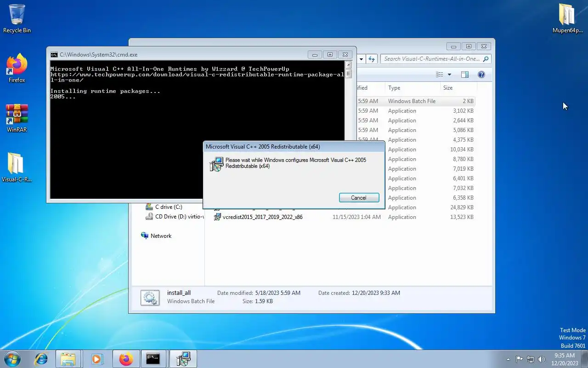Toggle the Explorer preview pane button
Viewport: 588px width, 368px height.
point(465,75)
